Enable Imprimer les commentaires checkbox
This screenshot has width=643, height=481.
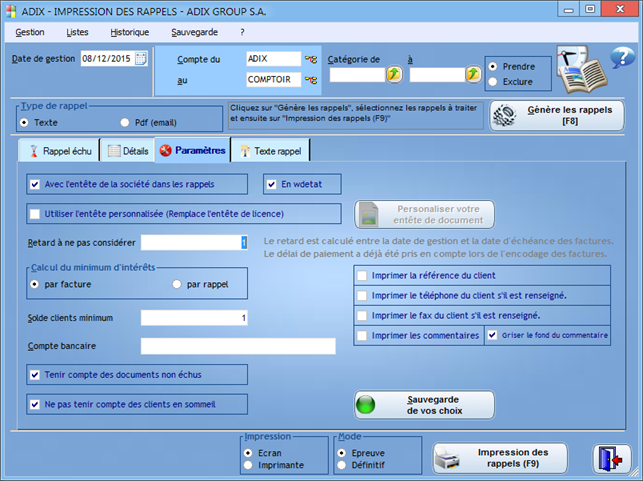pyautogui.click(x=362, y=336)
